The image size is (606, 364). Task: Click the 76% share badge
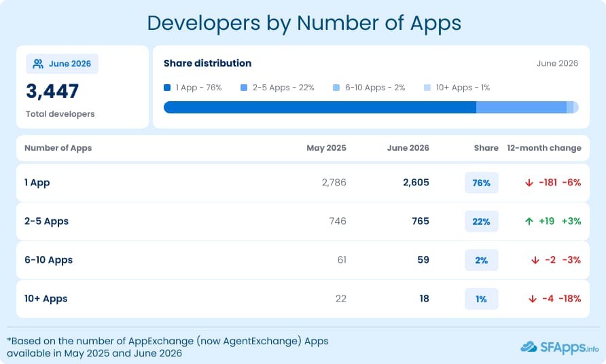tap(481, 183)
